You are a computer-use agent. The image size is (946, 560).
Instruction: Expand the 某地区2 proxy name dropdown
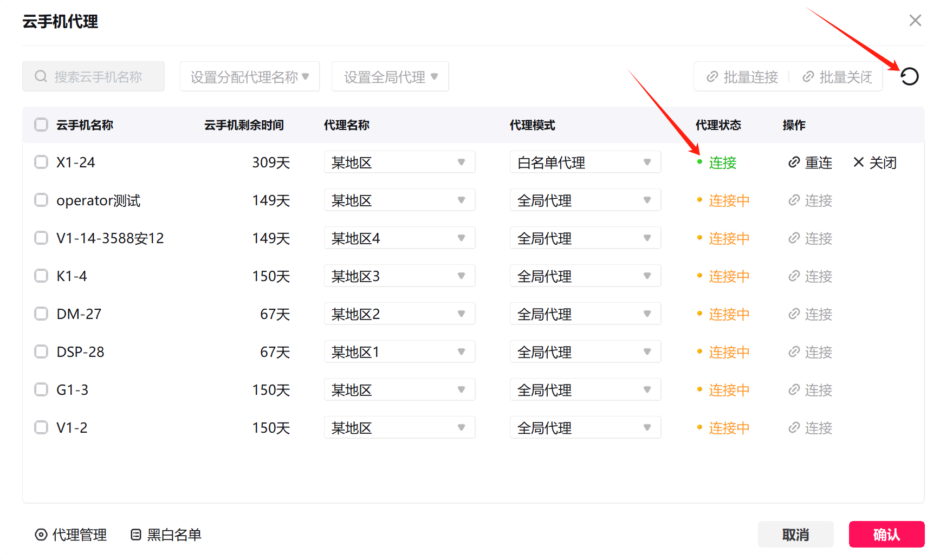coord(399,314)
